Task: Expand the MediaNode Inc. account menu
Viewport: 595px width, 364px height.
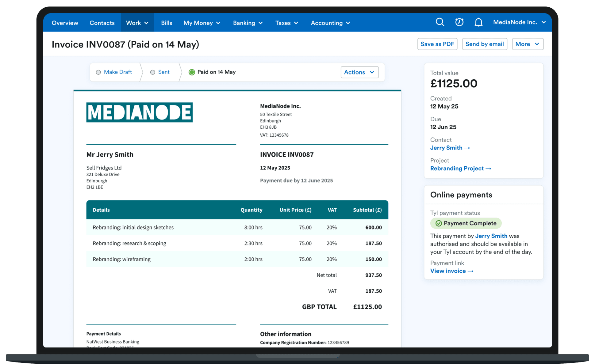Action: [x=519, y=22]
